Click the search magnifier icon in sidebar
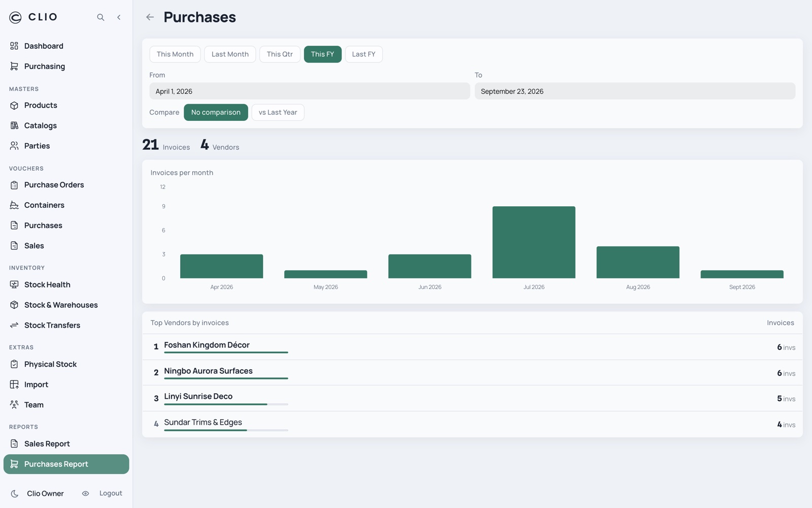Image resolution: width=812 pixels, height=508 pixels. click(x=100, y=17)
